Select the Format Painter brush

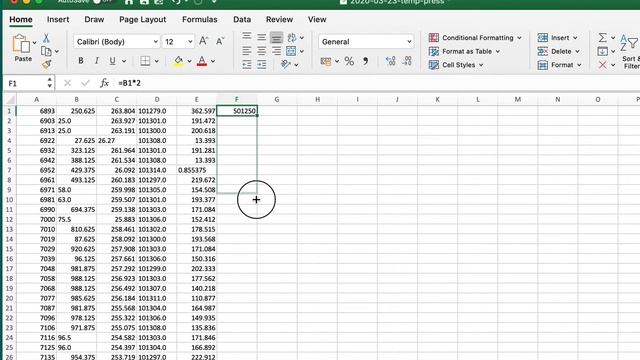coord(46,64)
